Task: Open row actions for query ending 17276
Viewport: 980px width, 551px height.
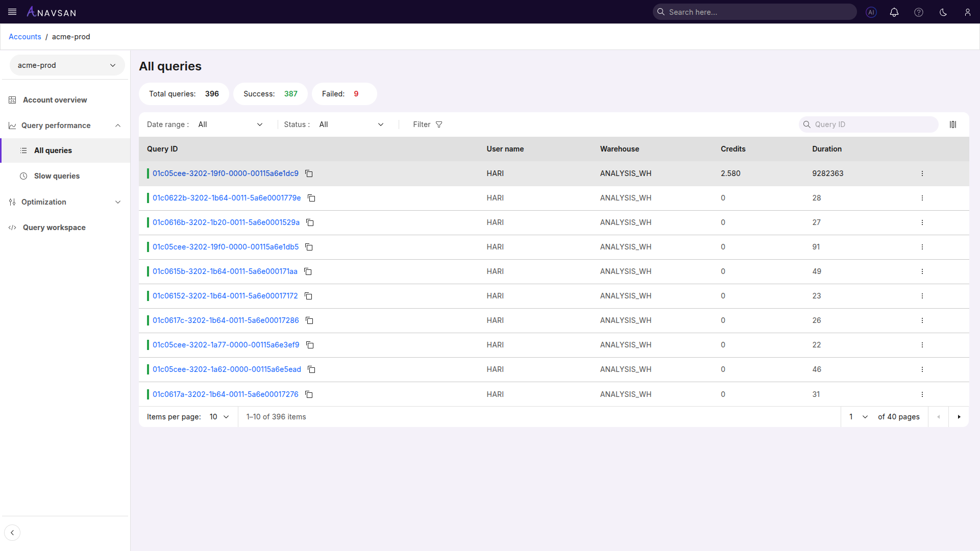Action: pyautogui.click(x=922, y=394)
